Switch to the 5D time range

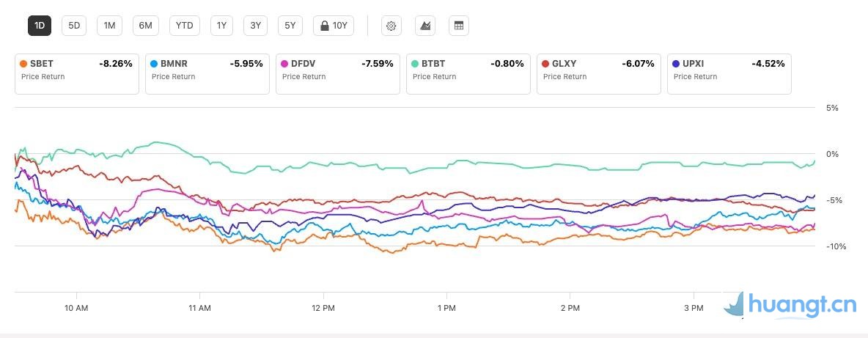point(74,26)
